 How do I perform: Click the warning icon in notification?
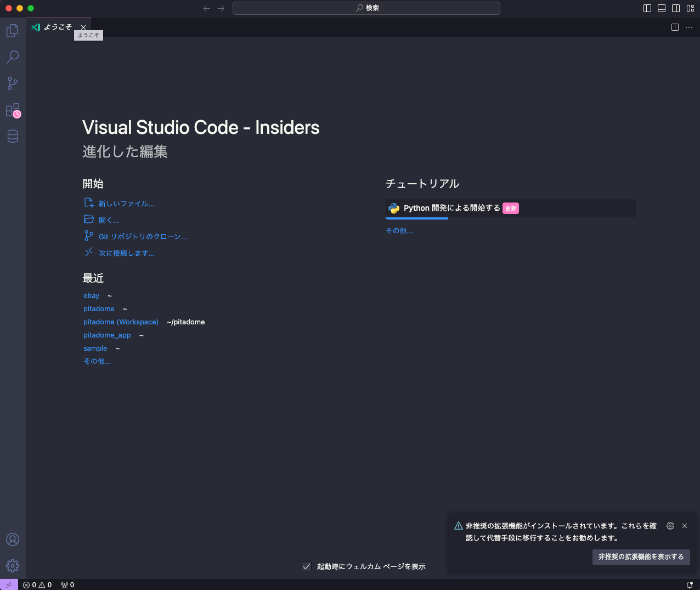point(459,526)
